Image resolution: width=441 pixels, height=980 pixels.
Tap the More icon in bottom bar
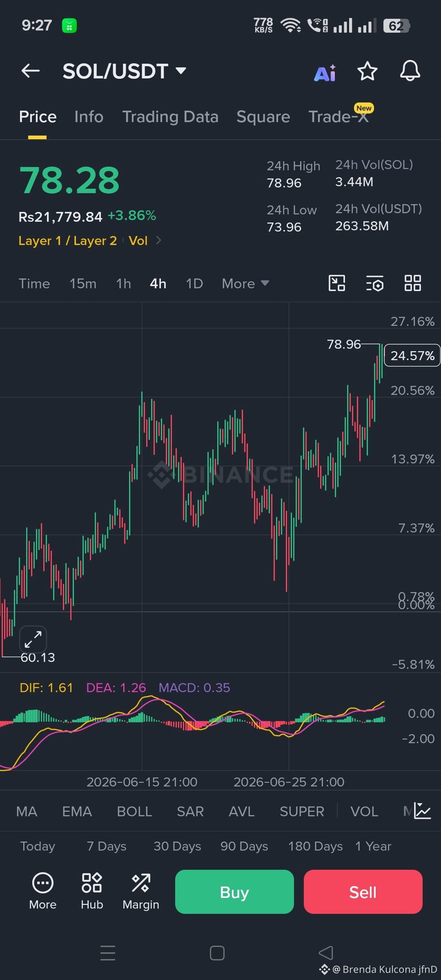tap(42, 891)
